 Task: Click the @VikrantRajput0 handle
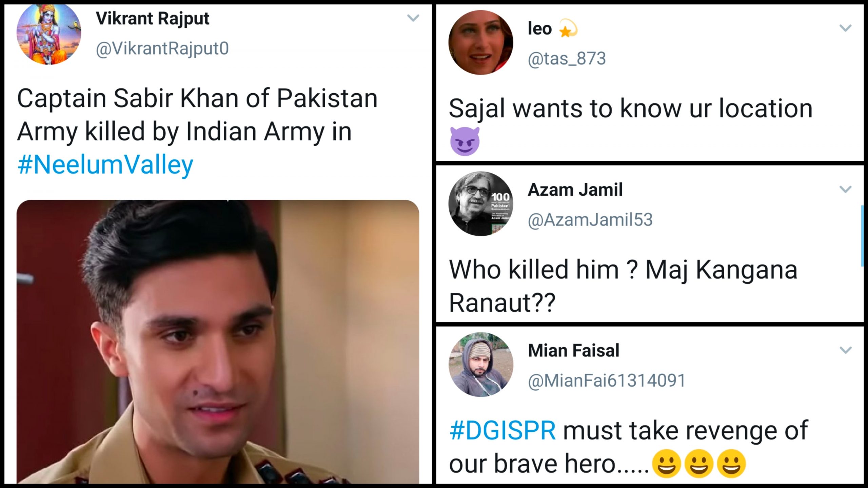[162, 48]
